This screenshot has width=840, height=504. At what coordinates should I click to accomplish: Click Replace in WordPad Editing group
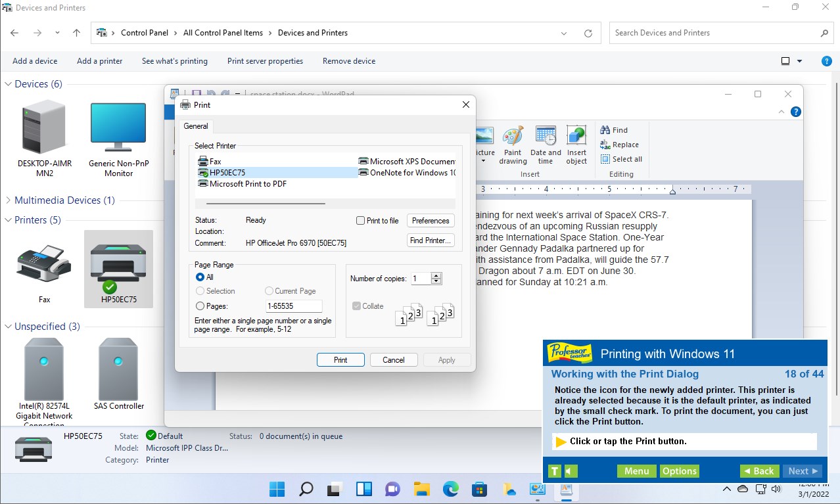[620, 145]
